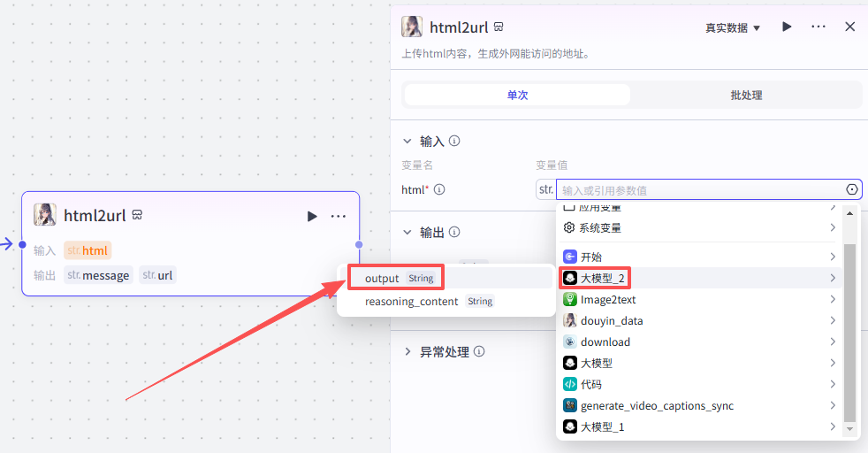Click info icon next to 输入 heading
Image resolution: width=868 pixels, height=453 pixels.
[454, 141]
